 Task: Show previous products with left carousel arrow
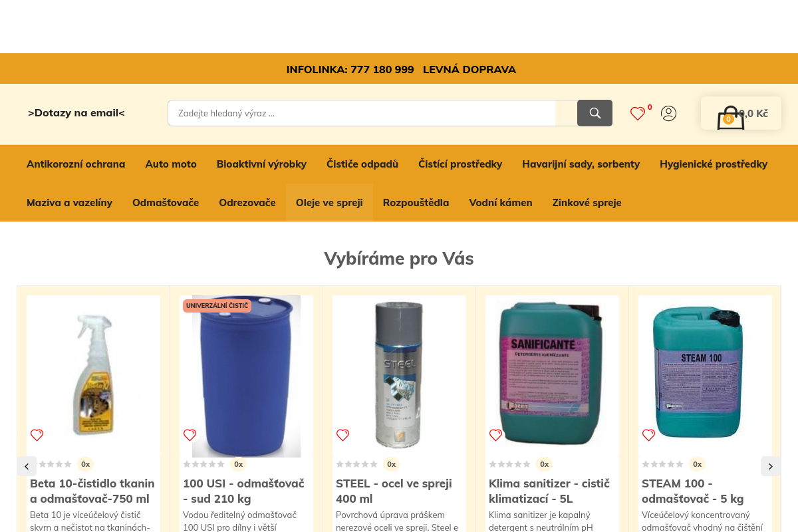point(27,466)
